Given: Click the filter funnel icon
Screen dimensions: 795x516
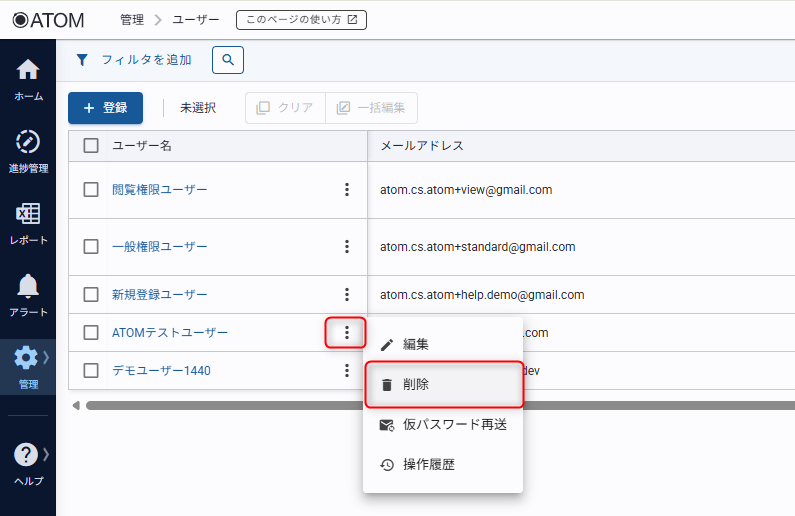Looking at the screenshot, I should click(x=83, y=60).
